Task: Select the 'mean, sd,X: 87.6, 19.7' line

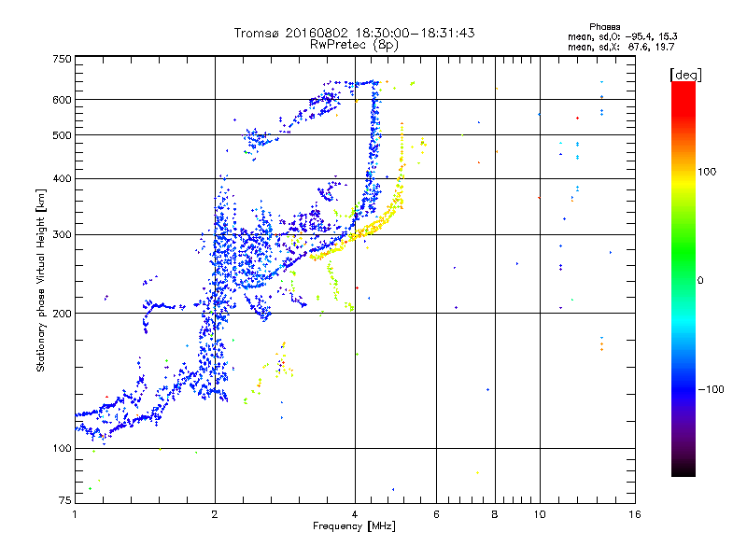Action: tap(621, 47)
